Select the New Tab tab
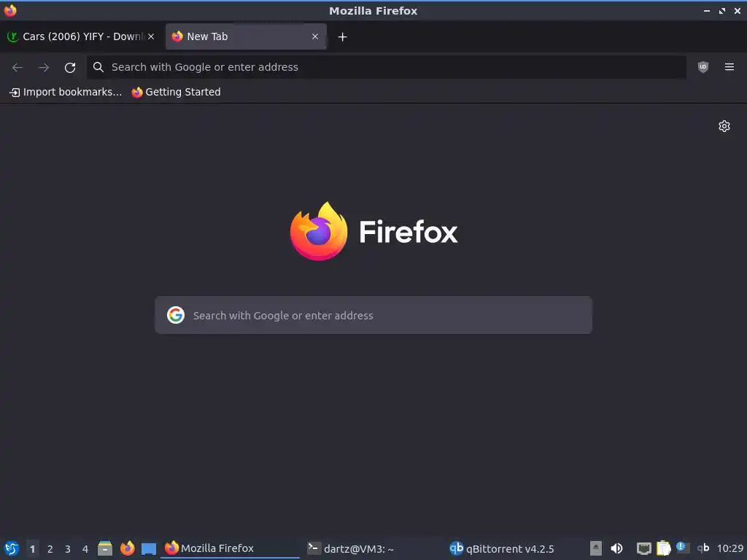 [x=246, y=36]
